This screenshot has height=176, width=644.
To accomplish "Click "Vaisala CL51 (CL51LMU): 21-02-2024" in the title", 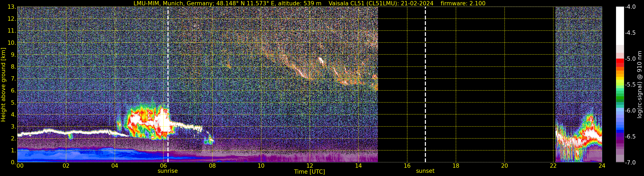I will (x=381, y=3).
